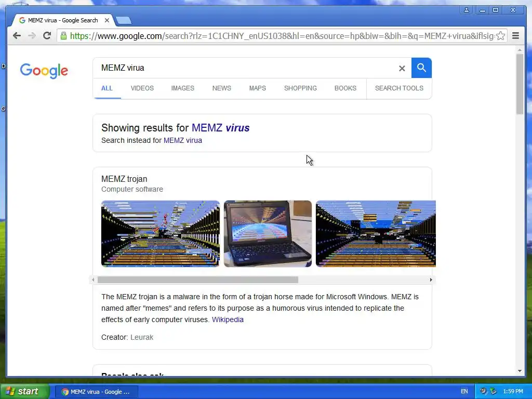The width and height of the screenshot is (532, 399).
Task: Clear the search box with the X icon
Action: pos(402,68)
